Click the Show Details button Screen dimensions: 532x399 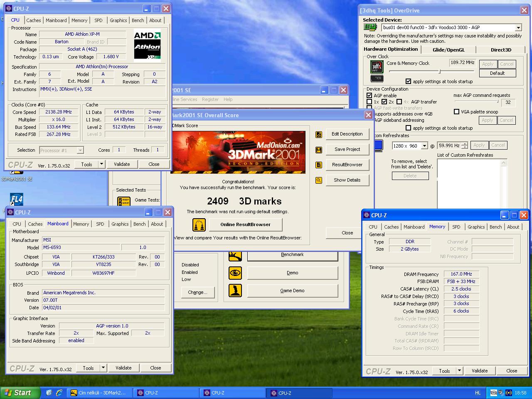tap(347, 180)
